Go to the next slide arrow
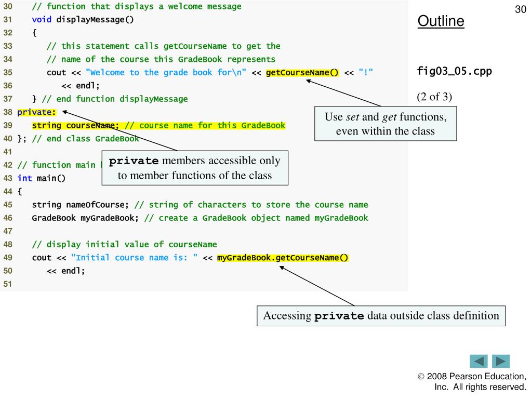Image resolution: width=532 pixels, height=399 pixels. (x=501, y=361)
